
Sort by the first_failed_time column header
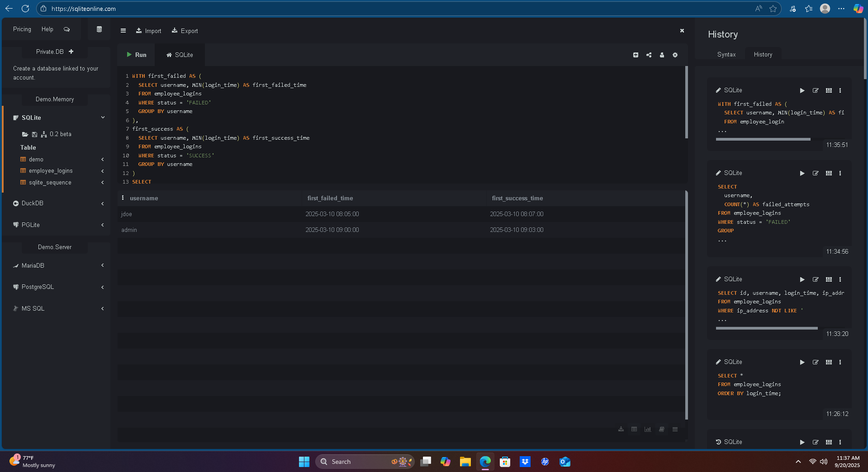pos(330,198)
